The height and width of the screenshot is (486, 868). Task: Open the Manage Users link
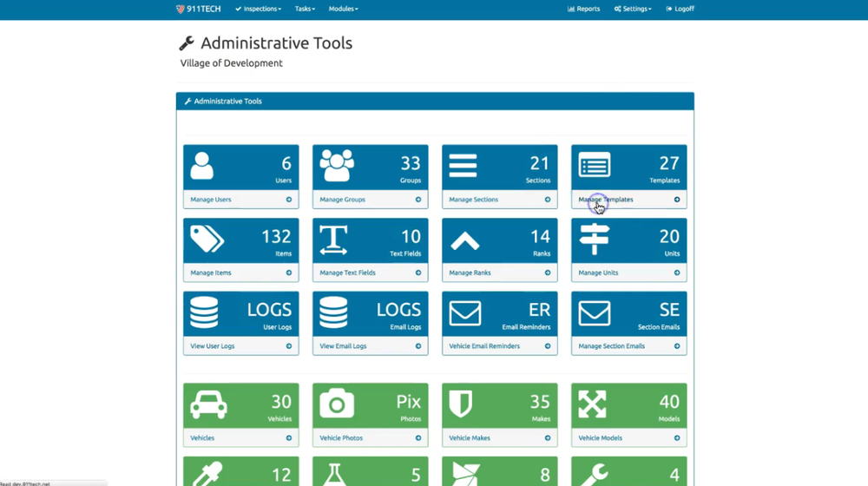211,200
